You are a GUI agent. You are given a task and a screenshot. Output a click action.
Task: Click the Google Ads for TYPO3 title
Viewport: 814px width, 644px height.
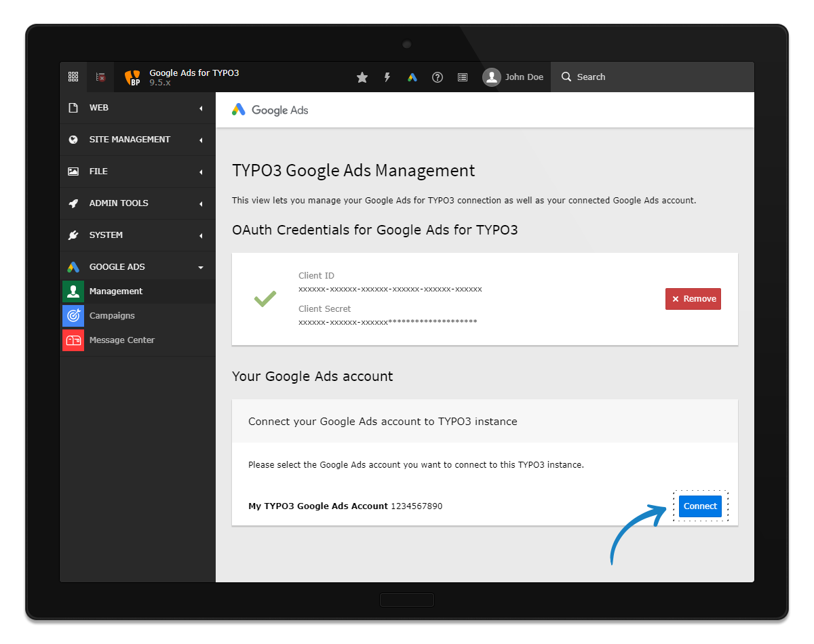pyautogui.click(x=194, y=73)
